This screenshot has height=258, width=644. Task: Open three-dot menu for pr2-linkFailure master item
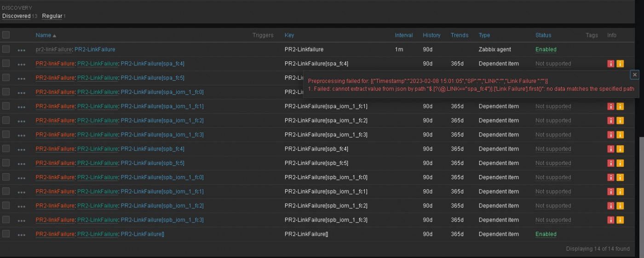(x=22, y=50)
